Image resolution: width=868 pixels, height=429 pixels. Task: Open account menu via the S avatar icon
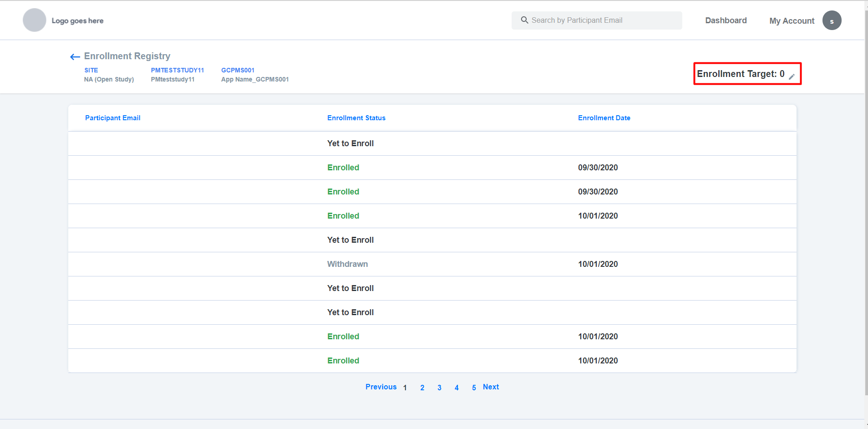click(831, 20)
